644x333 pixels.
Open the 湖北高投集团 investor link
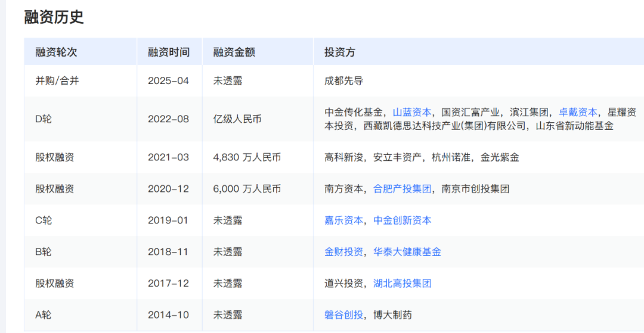pos(402,283)
